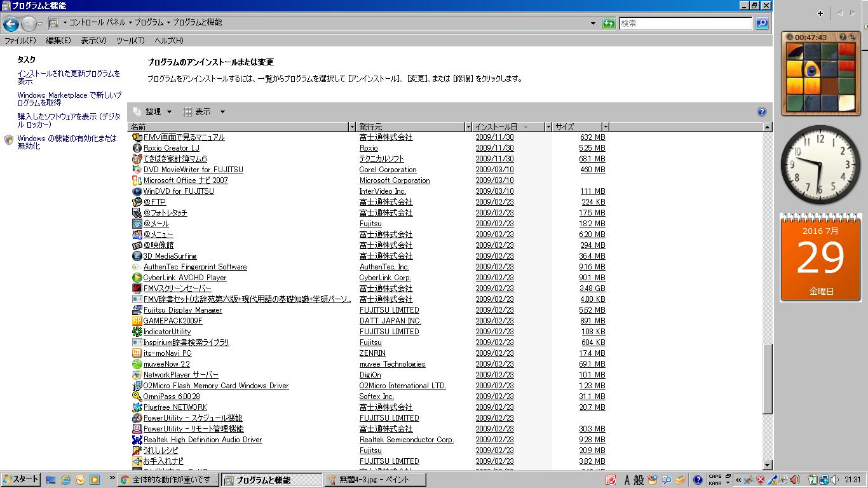Viewport: 868px width, 488px height.
Task: Select the てきぱき家計簿マム6 entry
Action: (175, 159)
